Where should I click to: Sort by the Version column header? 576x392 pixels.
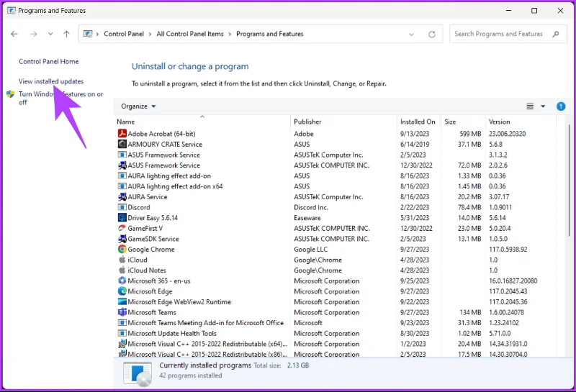click(x=499, y=122)
